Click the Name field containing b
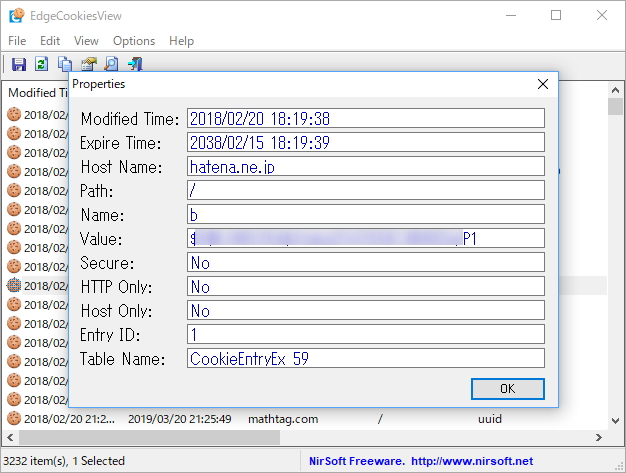 [366, 214]
